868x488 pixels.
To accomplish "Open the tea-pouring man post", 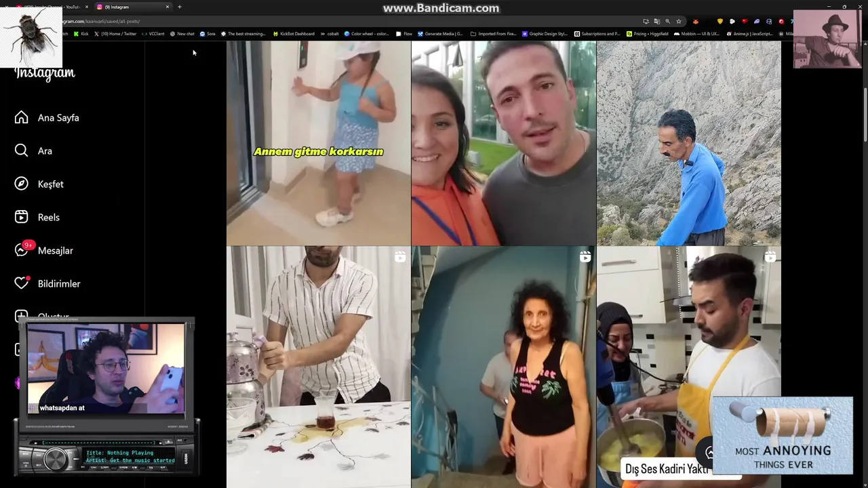I will click(319, 367).
